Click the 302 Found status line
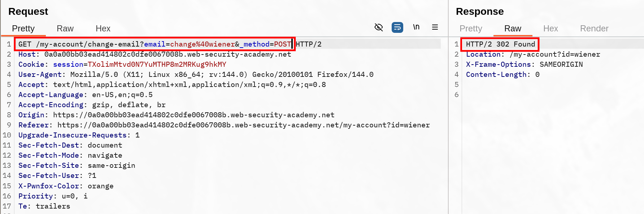Screen dimensions: 644x214 pyautogui.click(x=500, y=44)
